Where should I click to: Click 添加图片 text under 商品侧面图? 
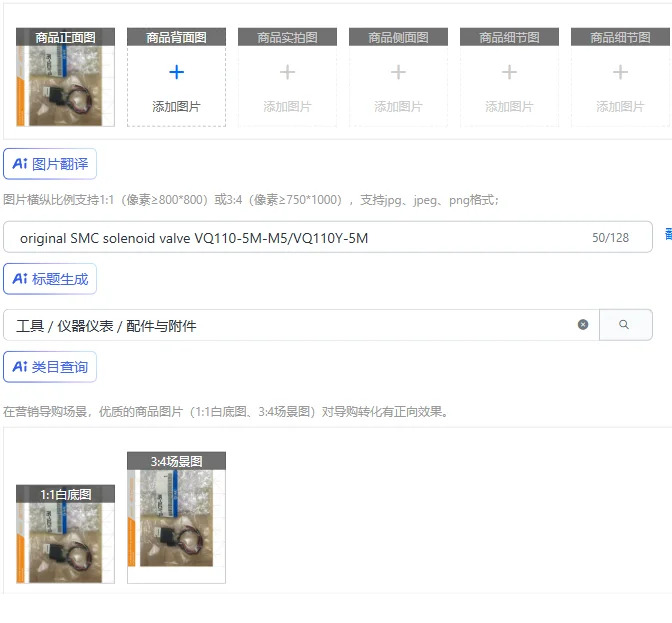point(398,106)
